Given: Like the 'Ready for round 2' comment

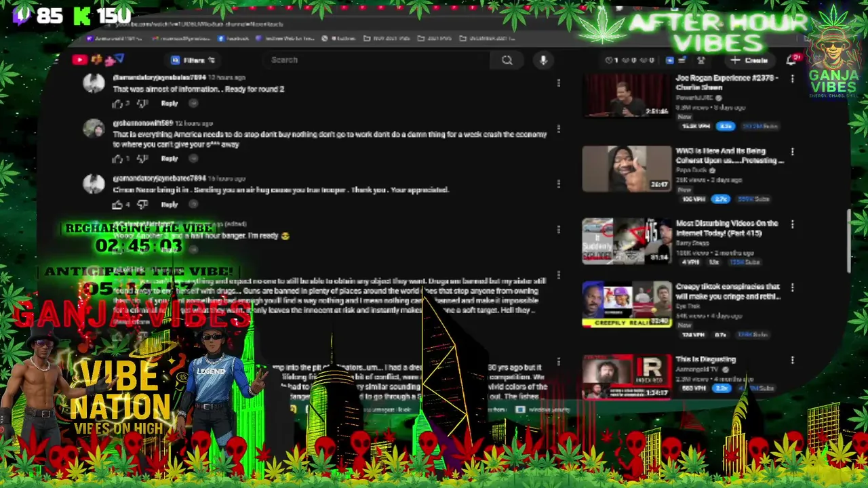Looking at the screenshot, I should (118, 104).
